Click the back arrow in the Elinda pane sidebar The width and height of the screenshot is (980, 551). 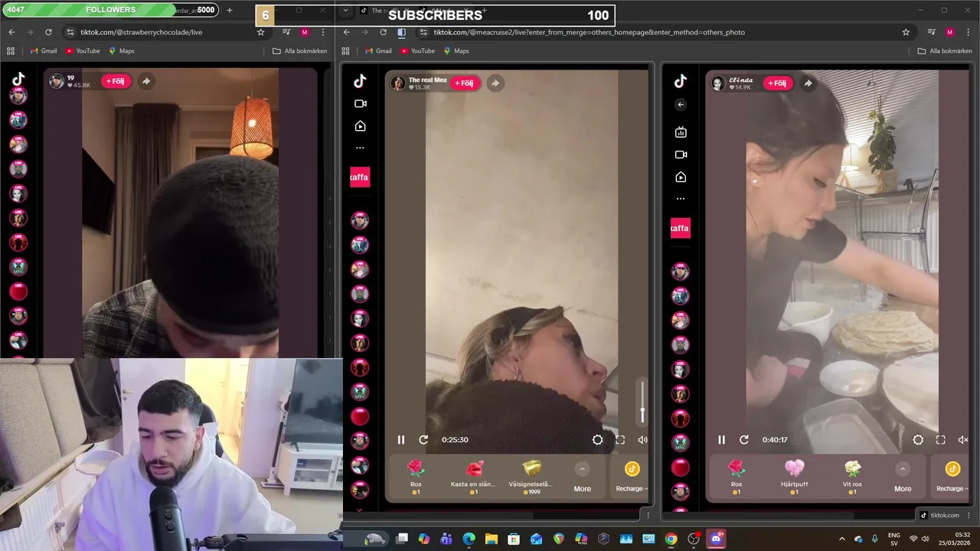681,104
